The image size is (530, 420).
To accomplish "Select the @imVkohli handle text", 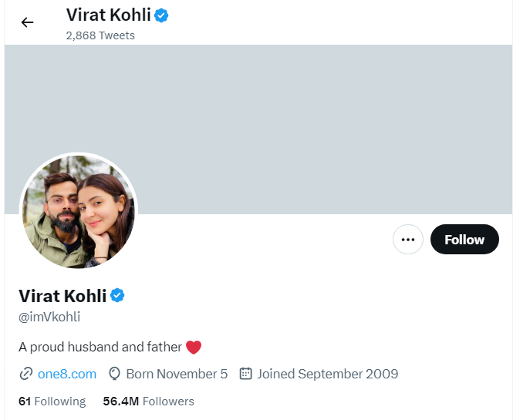I will coord(49,317).
